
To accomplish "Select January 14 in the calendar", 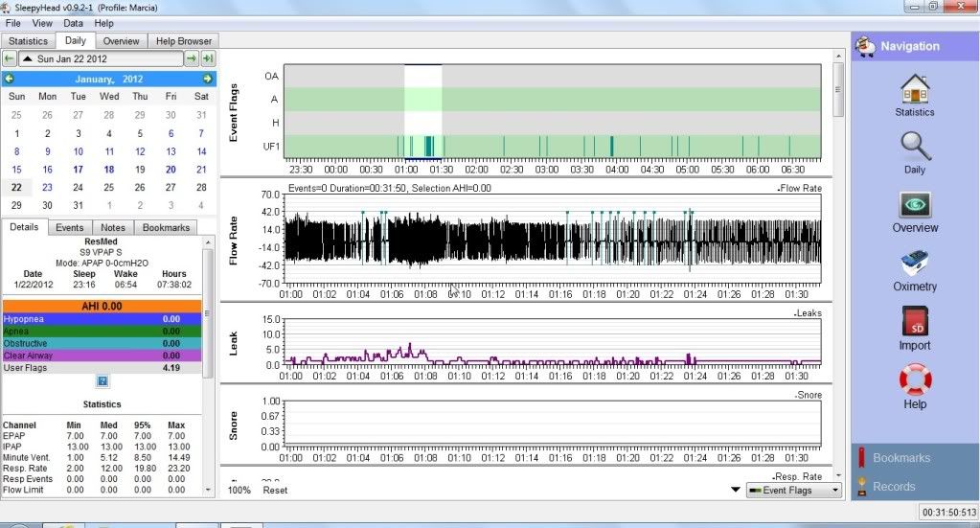I will pos(201,151).
